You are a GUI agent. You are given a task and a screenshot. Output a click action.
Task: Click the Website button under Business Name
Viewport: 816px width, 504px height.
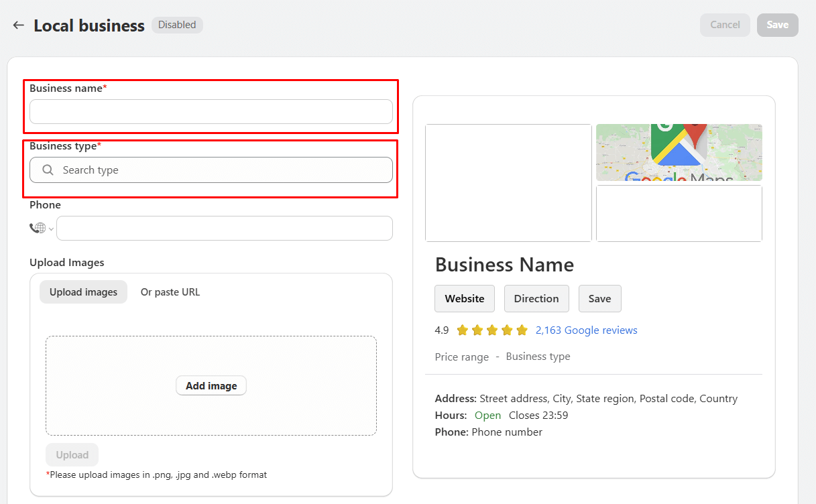[x=464, y=298]
